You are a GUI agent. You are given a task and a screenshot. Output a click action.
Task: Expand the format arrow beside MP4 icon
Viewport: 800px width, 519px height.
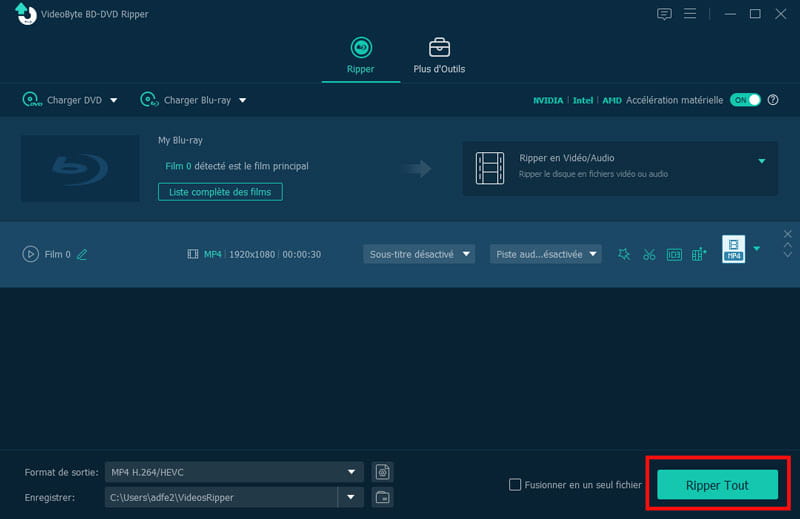point(757,249)
